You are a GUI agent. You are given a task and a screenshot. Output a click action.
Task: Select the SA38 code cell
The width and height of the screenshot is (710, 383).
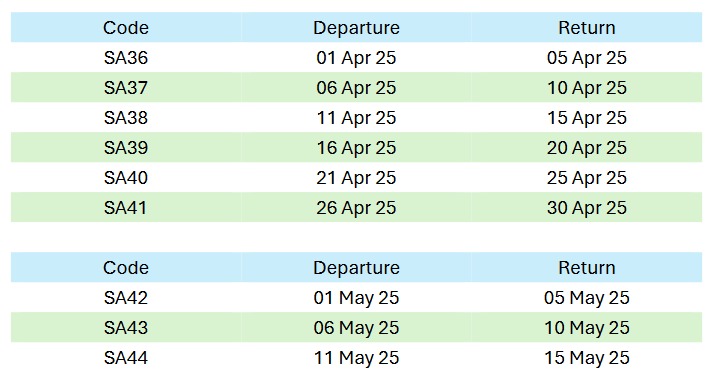tap(126, 118)
